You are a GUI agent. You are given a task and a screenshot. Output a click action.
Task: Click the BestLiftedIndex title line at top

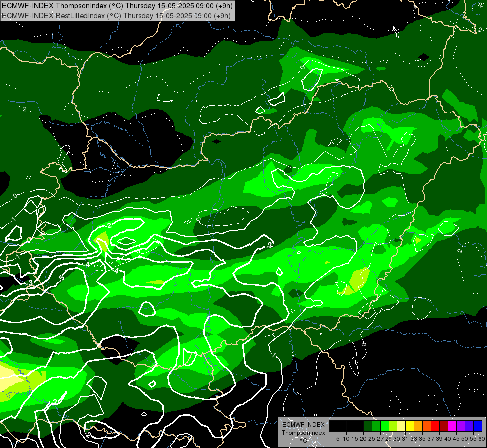coord(116,16)
